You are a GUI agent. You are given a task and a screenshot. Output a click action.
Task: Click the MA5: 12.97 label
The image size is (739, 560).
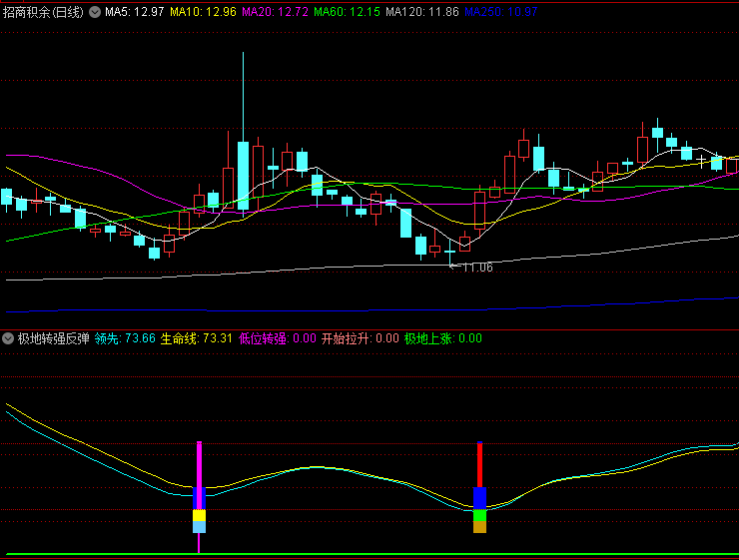pos(135,12)
